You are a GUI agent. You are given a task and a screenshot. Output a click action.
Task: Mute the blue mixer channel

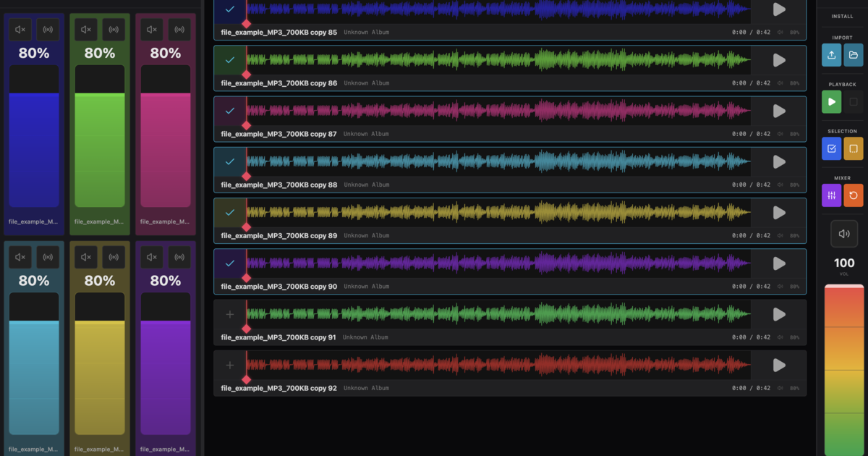[20, 30]
